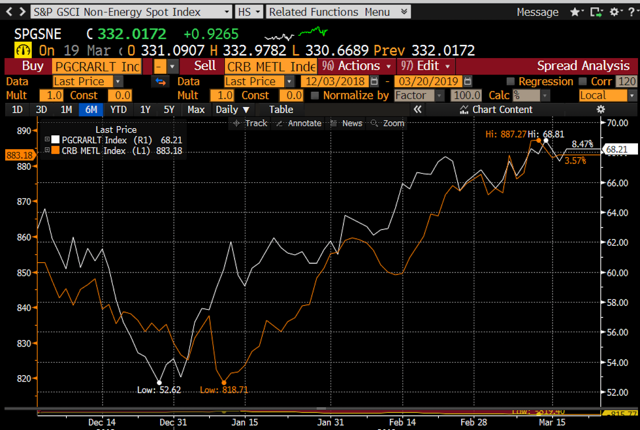Click the Message button
This screenshot has height=430, width=640.
537,12
